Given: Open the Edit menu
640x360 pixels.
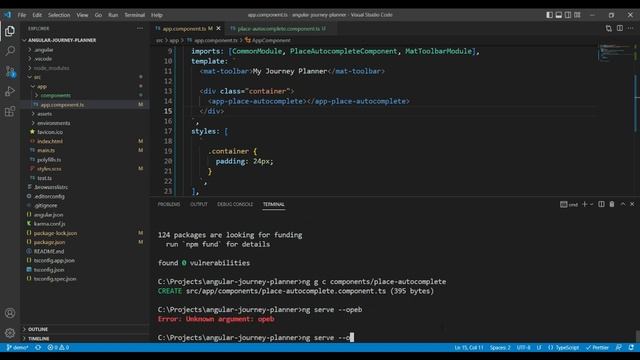Looking at the screenshot, I should coord(37,15).
